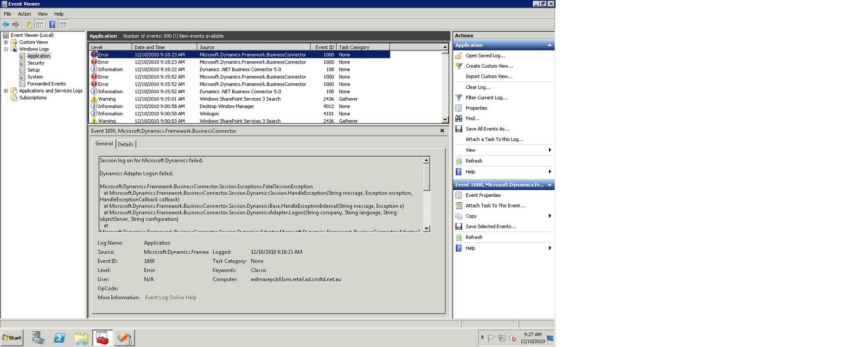Click the Filter Current Log funnel icon

[458, 98]
